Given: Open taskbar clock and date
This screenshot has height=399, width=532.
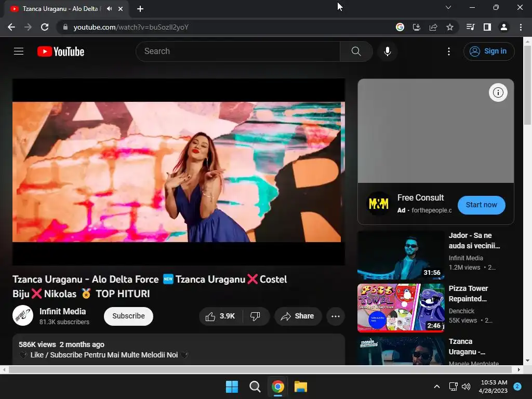Looking at the screenshot, I should click(494, 387).
